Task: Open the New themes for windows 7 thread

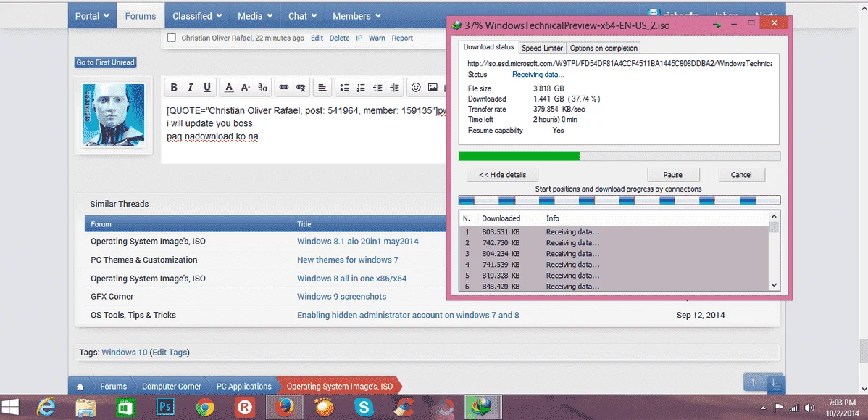Action: coord(348,260)
